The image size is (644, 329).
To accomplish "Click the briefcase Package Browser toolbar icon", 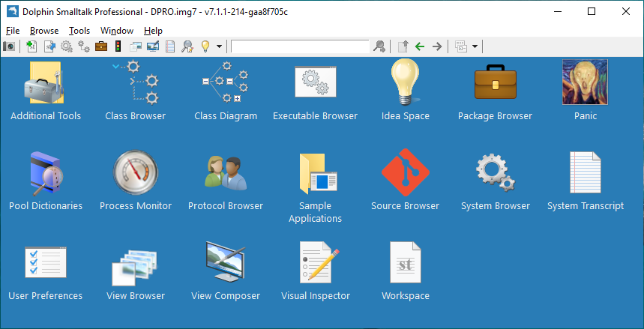I will [x=101, y=46].
